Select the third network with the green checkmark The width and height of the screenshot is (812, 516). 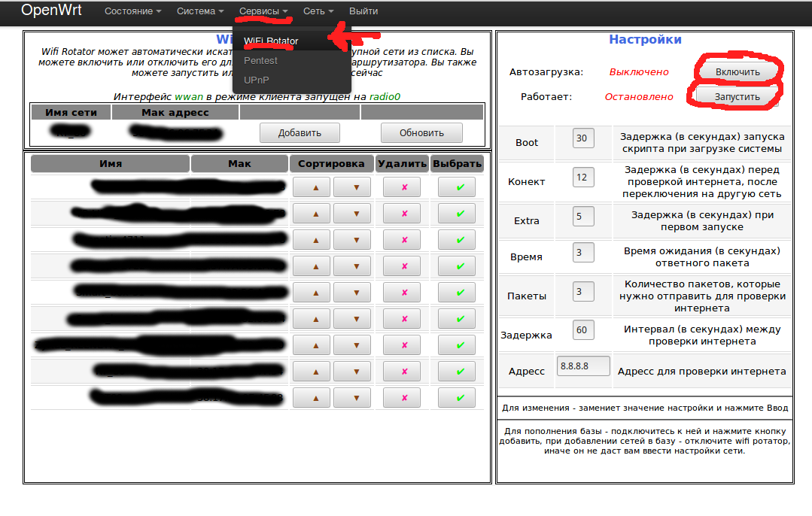[x=456, y=241]
